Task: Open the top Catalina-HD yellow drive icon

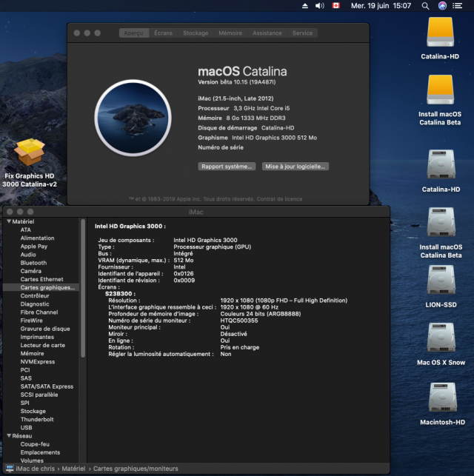Action: pos(440,32)
